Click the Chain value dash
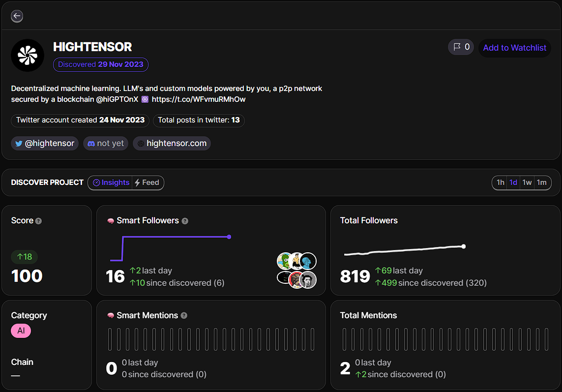Viewport: 562px width, 392px height. (x=15, y=376)
